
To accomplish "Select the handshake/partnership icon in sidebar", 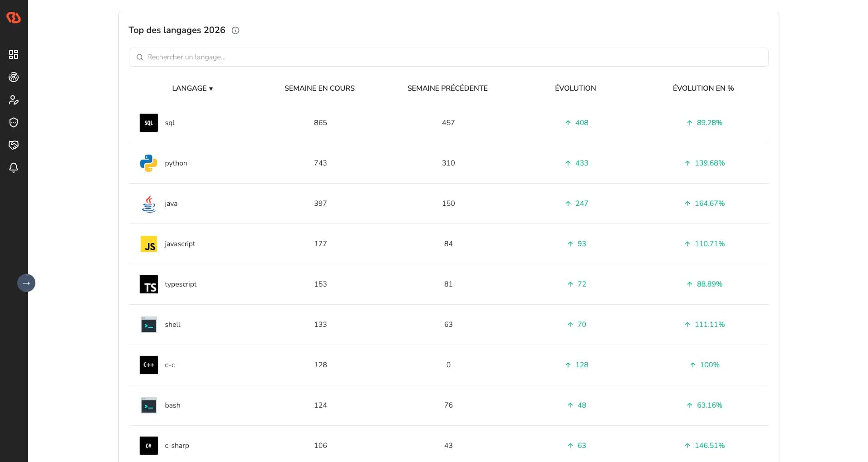I will [14, 145].
